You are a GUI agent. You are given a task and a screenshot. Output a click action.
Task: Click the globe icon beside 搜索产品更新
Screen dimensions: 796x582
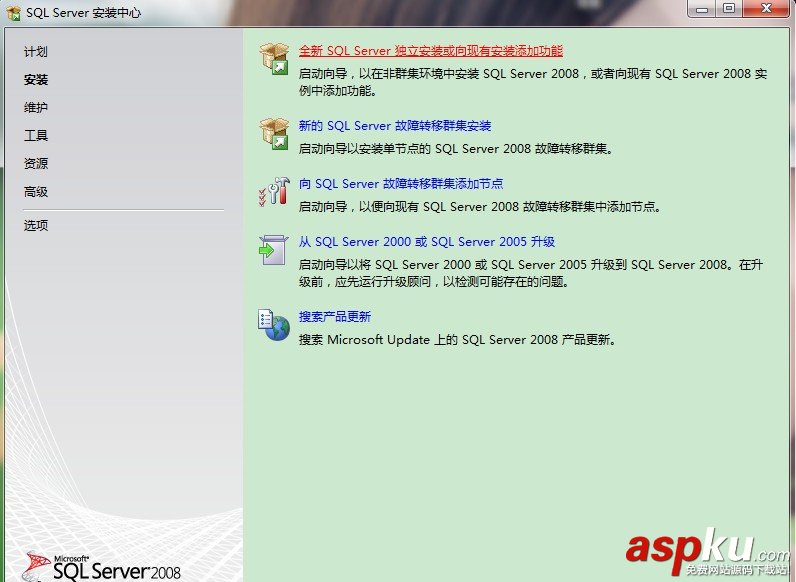274,325
